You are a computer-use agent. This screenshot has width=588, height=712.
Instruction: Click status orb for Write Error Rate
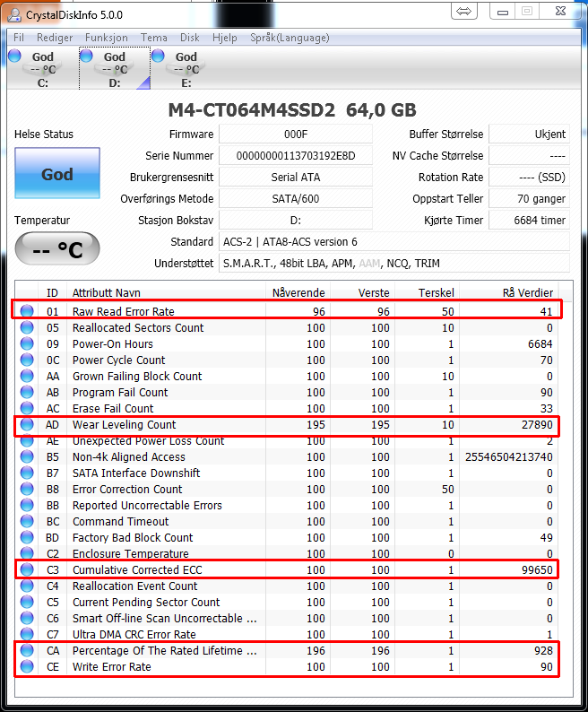[27, 666]
